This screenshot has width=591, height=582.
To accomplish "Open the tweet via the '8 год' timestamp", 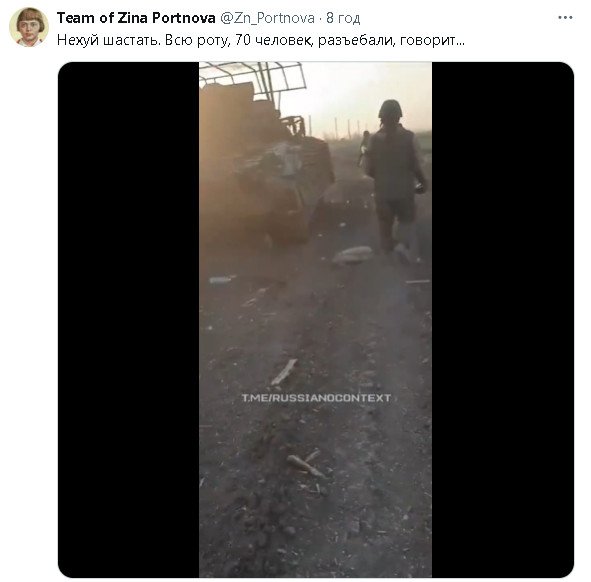I will coord(343,18).
